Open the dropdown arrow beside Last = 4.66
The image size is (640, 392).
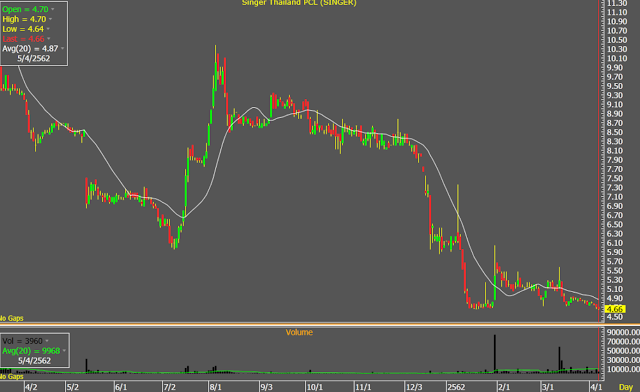49,39
